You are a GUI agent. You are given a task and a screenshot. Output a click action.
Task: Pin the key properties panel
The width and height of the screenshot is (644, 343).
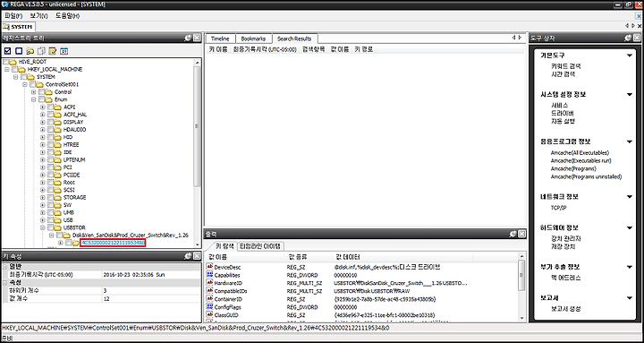tap(188, 256)
